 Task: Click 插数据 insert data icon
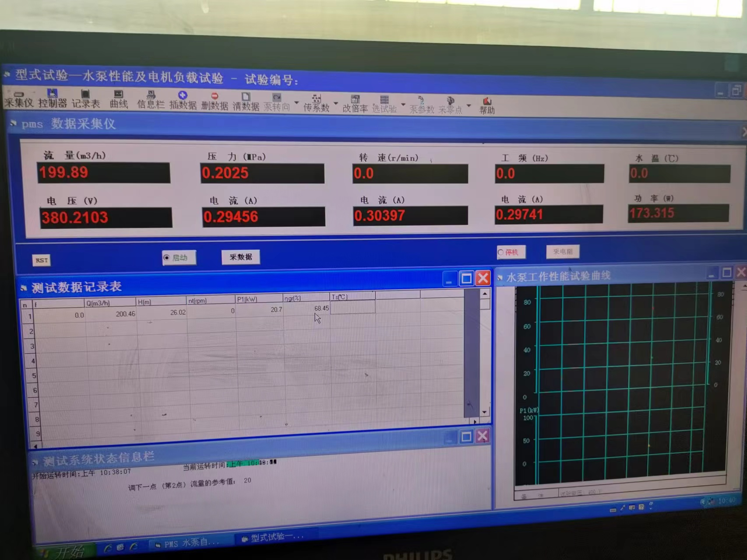183,101
